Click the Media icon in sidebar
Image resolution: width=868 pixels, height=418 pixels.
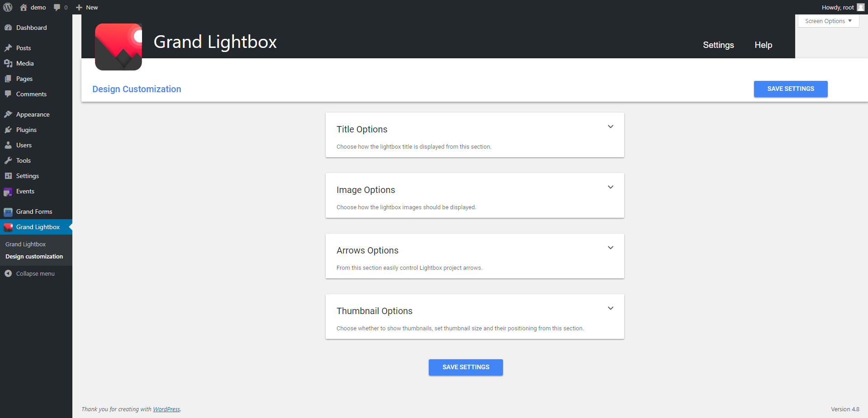[x=8, y=63]
